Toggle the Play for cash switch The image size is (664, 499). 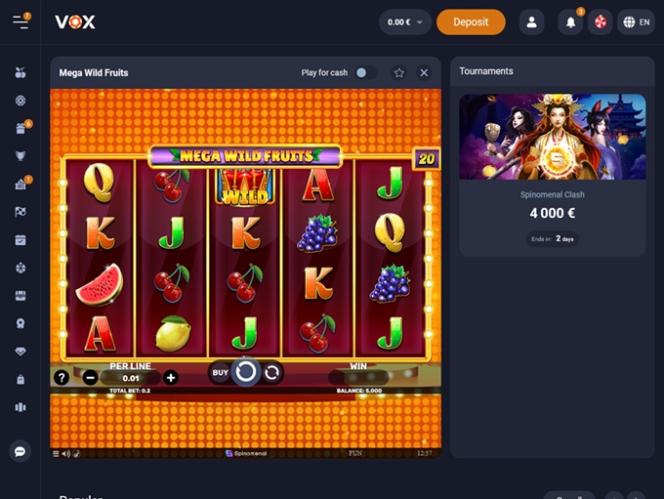click(365, 73)
